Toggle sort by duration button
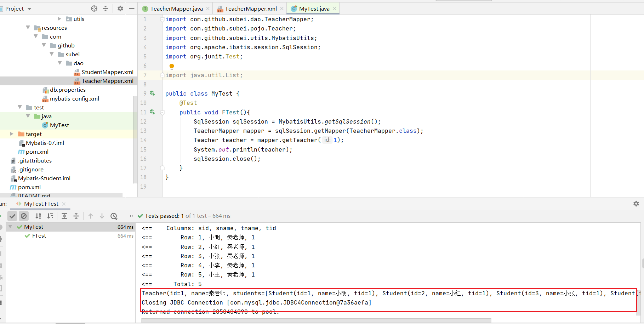The image size is (644, 324). (x=50, y=216)
